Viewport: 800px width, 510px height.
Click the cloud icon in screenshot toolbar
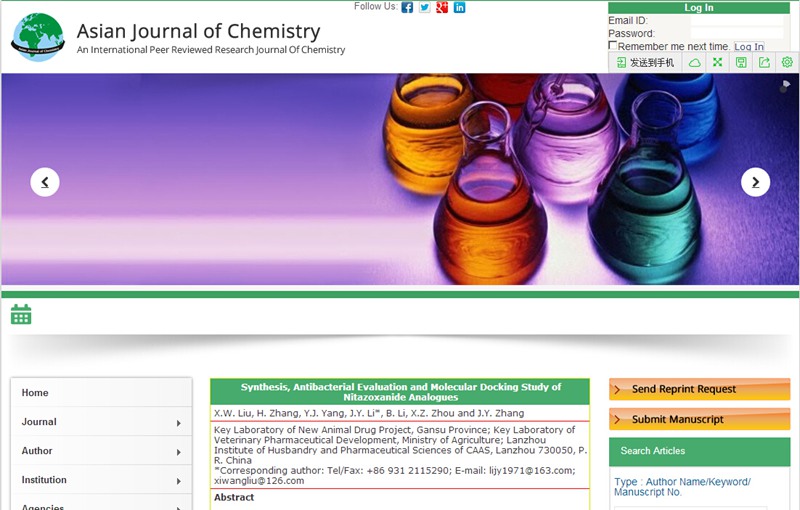(x=694, y=62)
